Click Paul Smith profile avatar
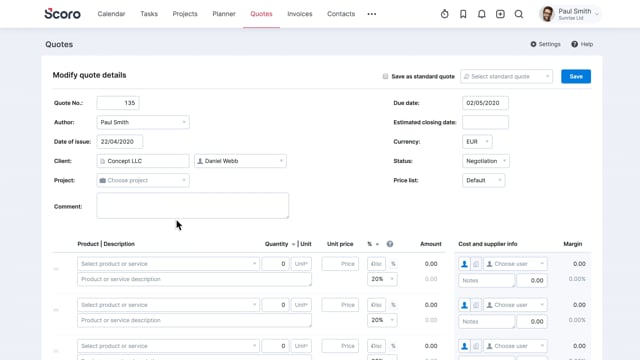Screen dimensions: 640x360 tap(547, 14)
